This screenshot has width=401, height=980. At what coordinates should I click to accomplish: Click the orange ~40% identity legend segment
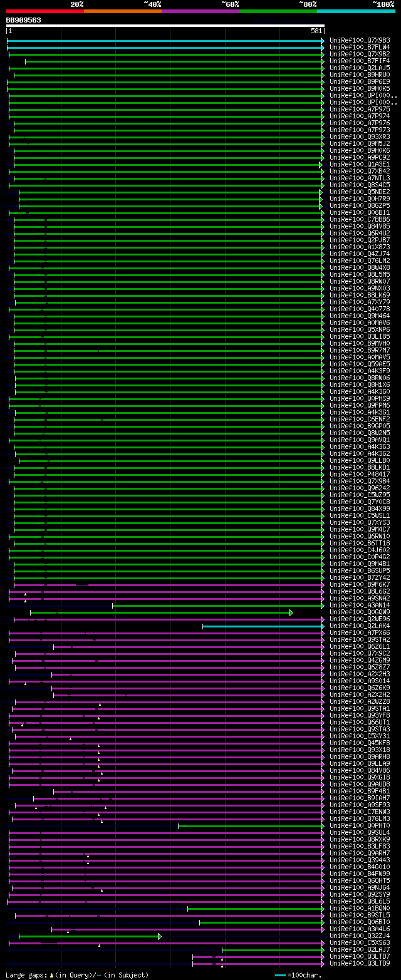(x=122, y=11)
